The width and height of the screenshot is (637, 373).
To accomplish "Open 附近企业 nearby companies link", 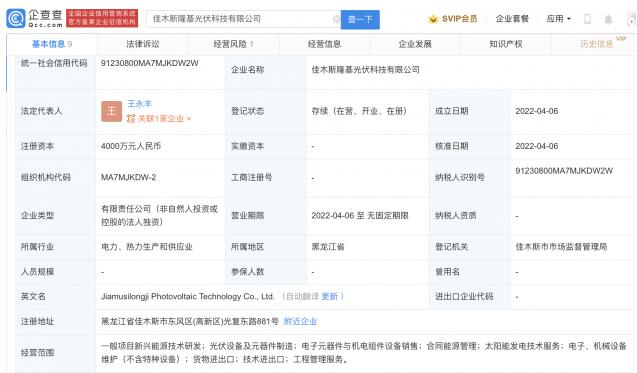I will coord(300,321).
